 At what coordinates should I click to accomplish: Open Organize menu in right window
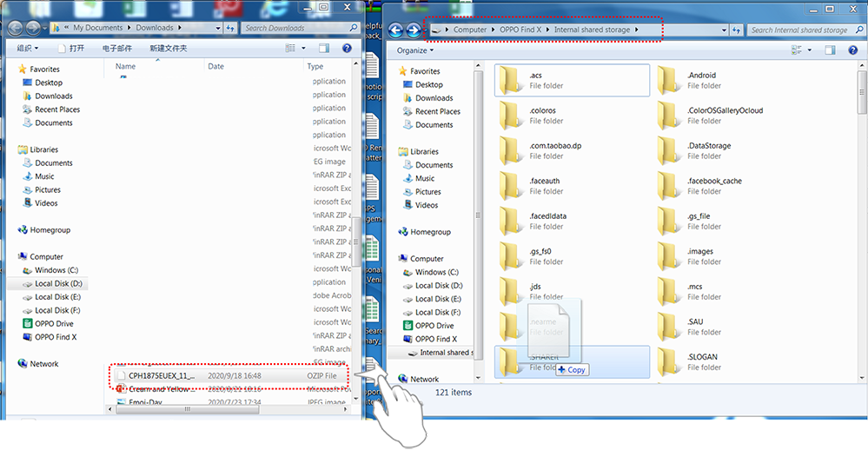point(415,50)
